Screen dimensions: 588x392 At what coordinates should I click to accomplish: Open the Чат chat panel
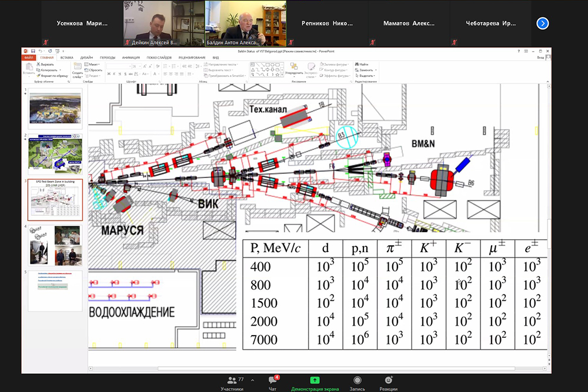pyautogui.click(x=272, y=382)
